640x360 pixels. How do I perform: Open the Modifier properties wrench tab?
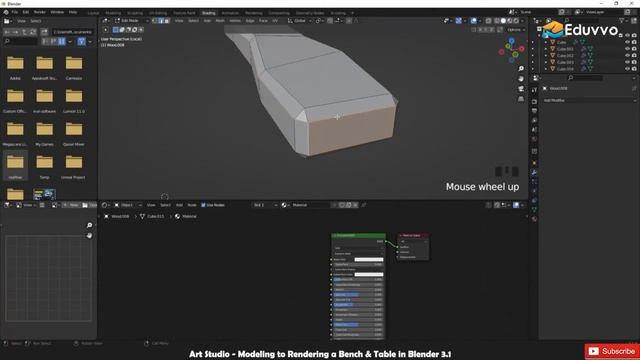534,173
